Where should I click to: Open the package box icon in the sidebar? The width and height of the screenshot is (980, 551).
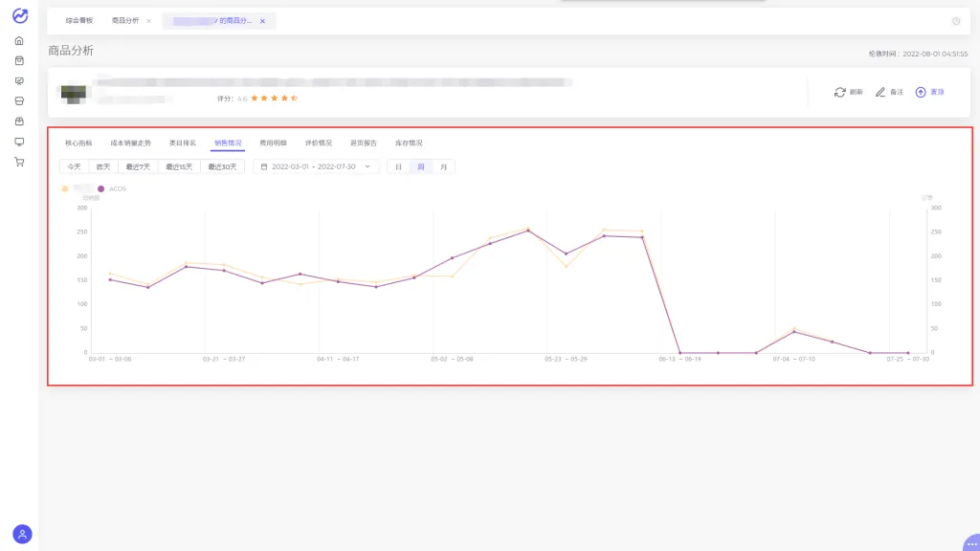point(19,121)
